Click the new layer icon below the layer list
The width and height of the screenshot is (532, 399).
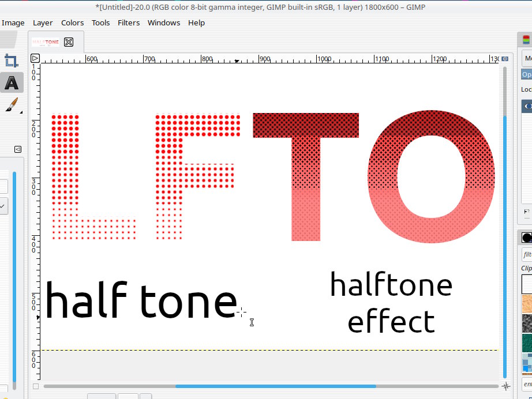[x=527, y=212]
